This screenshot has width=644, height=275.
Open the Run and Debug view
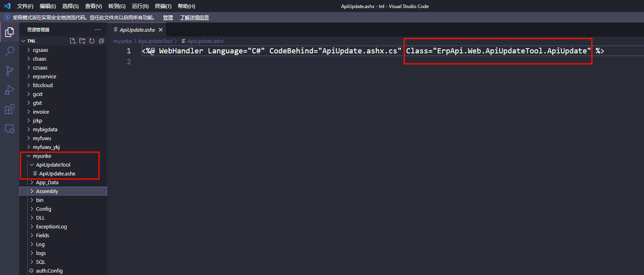pos(9,90)
